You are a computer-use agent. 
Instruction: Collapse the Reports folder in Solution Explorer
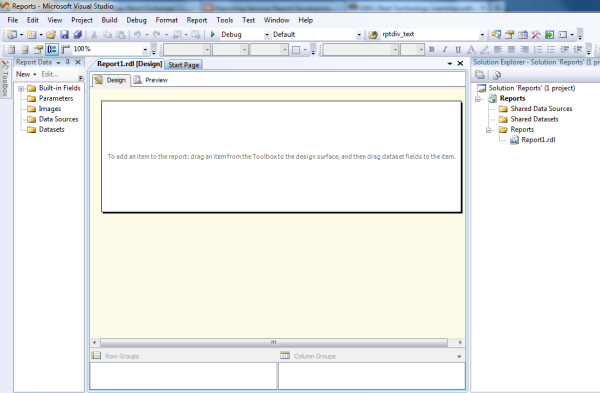489,130
